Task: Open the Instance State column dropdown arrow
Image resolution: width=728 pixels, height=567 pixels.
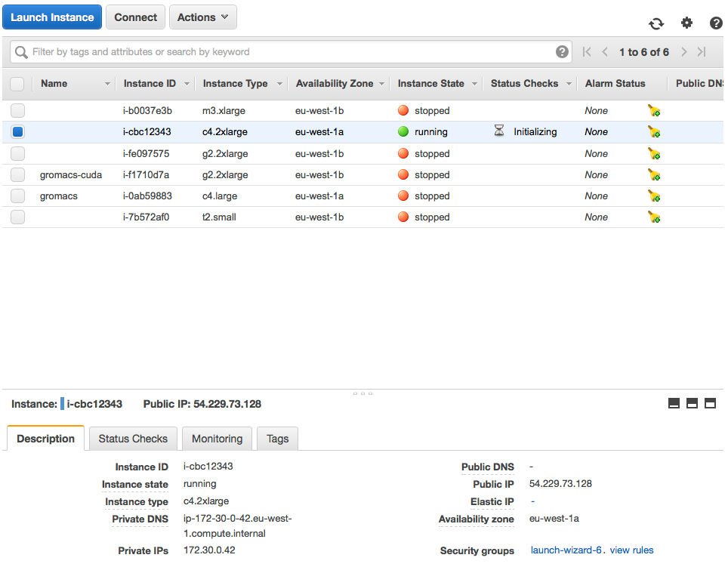Action: pos(474,84)
